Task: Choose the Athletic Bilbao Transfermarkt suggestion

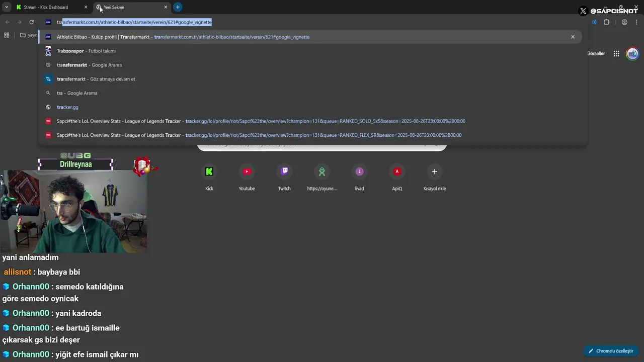Action: [x=310, y=37]
